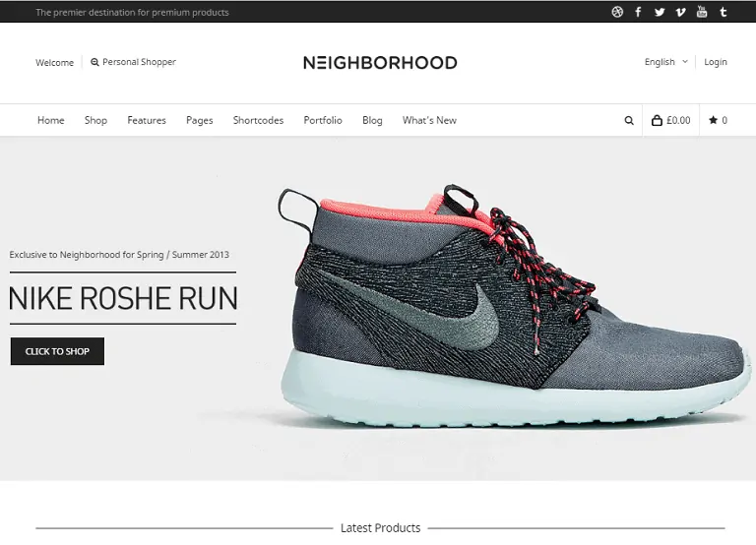This screenshot has width=756, height=545.
Task: Open the Pages menu item
Action: click(x=200, y=120)
